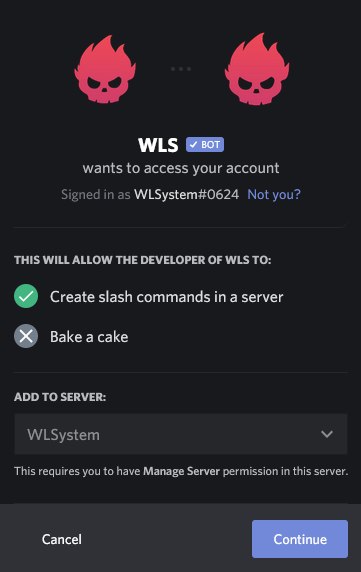Click THIS WILL ALLOW THE DEVELOPER heading
This screenshot has height=572, width=361.
click(143, 260)
